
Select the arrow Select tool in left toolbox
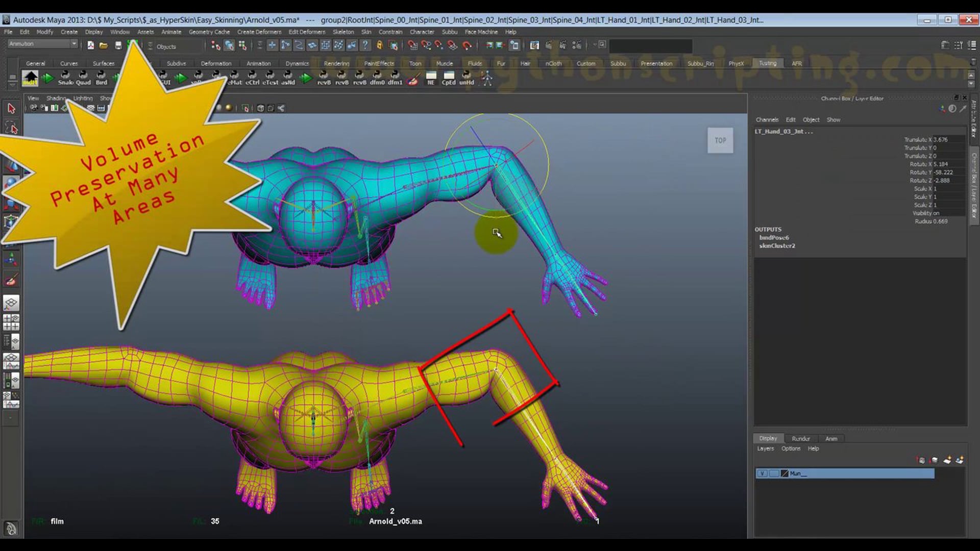[11, 108]
